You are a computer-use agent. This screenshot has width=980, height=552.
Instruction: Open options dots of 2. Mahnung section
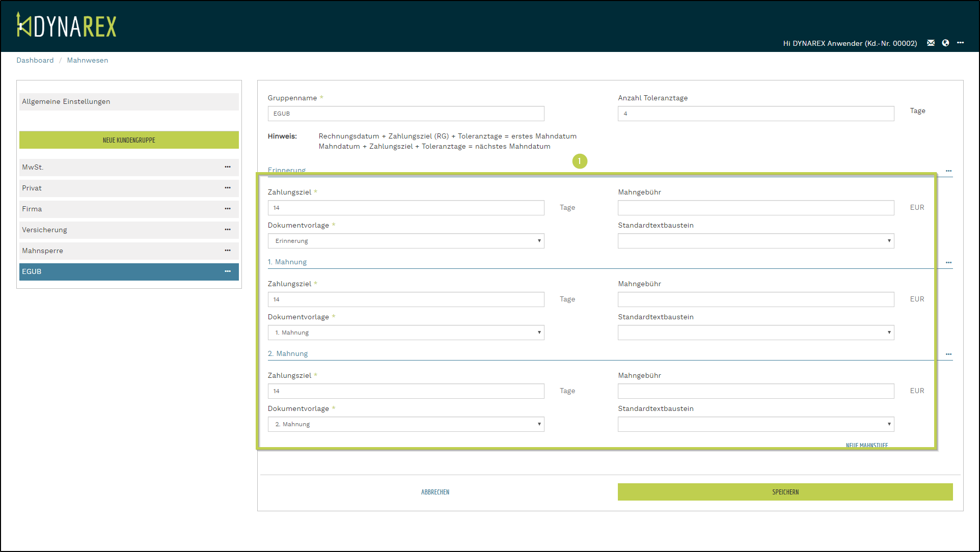[948, 354]
